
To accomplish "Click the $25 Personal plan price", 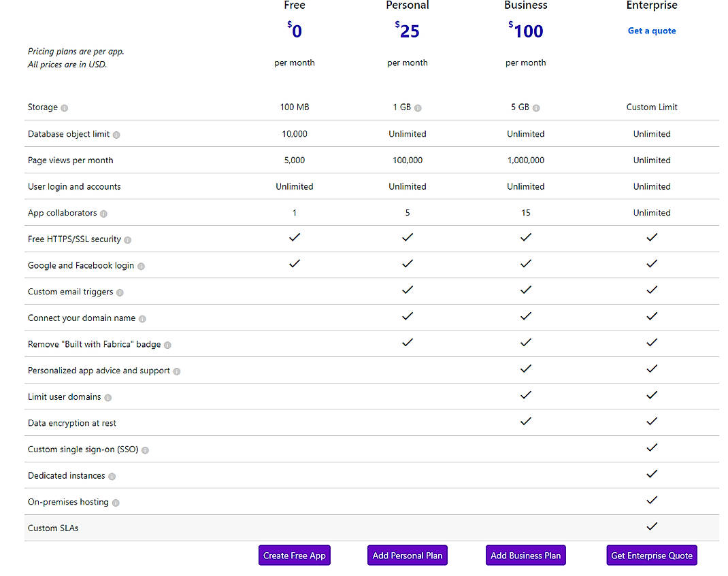I will tap(407, 30).
